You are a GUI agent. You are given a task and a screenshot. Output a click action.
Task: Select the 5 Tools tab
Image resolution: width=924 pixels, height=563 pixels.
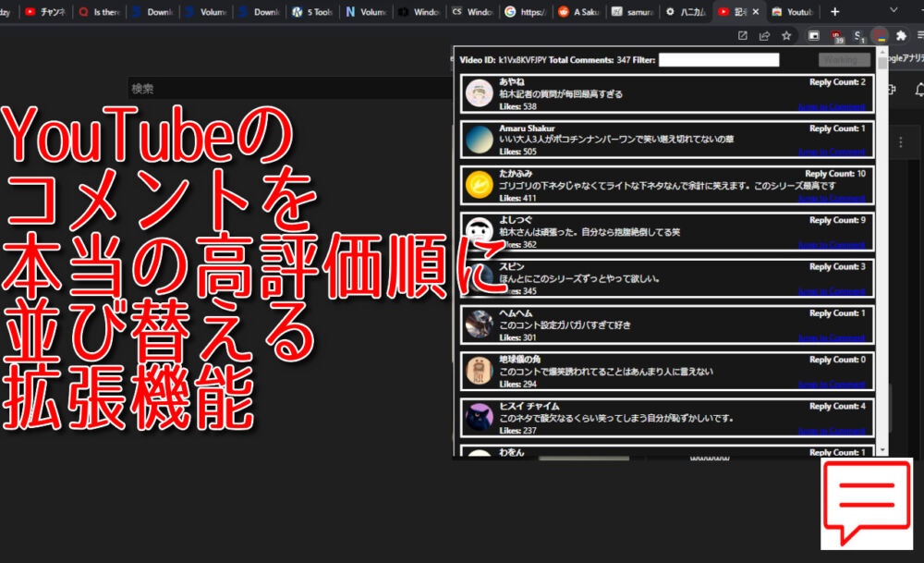312,12
